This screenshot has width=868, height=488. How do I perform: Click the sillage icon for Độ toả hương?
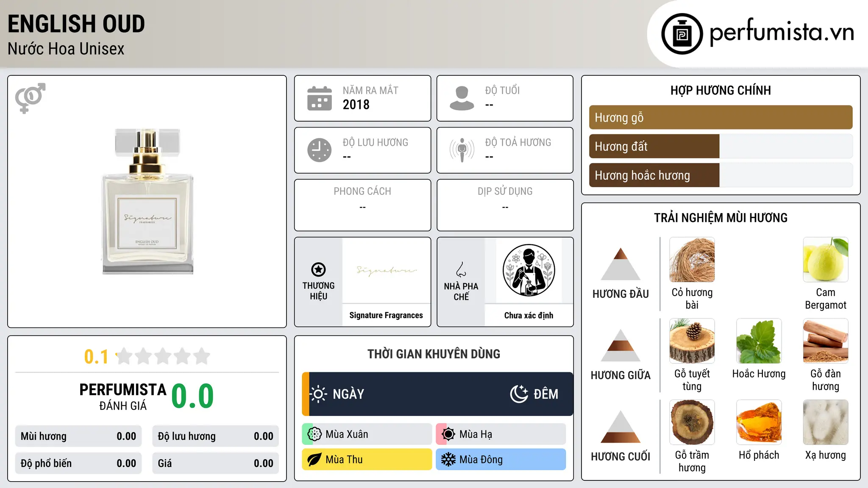tap(462, 150)
